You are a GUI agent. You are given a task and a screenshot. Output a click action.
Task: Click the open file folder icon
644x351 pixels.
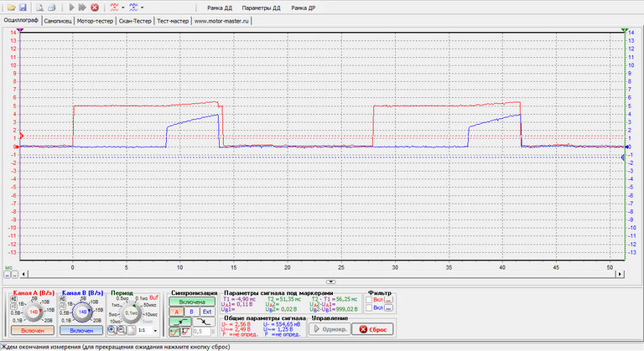tap(9, 7)
